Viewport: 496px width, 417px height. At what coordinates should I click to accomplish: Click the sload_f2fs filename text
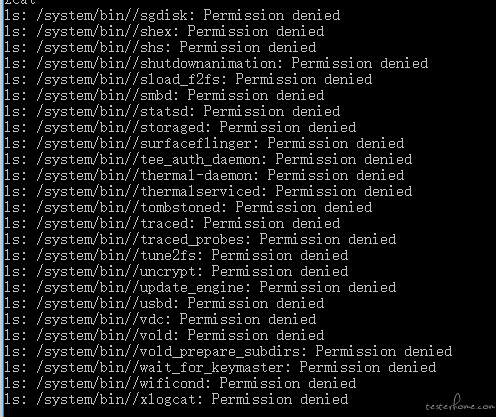coord(180,80)
